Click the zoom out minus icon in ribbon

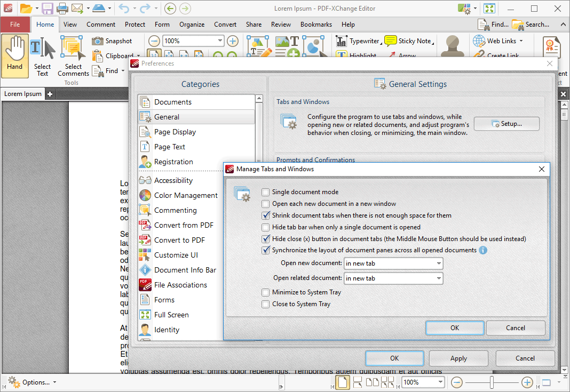coord(154,41)
